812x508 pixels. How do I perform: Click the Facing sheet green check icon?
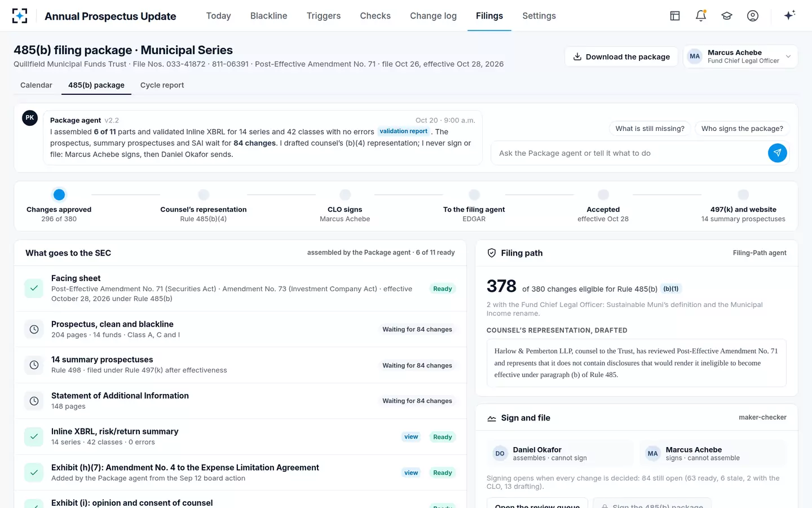click(34, 288)
